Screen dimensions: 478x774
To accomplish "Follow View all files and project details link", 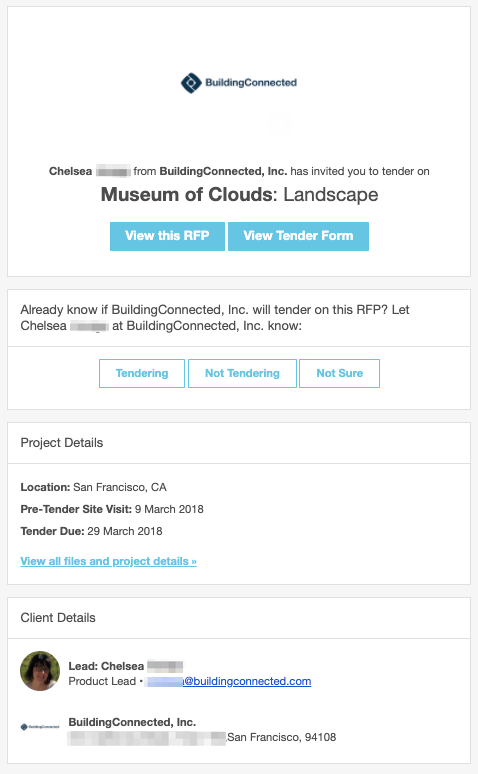I will (109, 561).
